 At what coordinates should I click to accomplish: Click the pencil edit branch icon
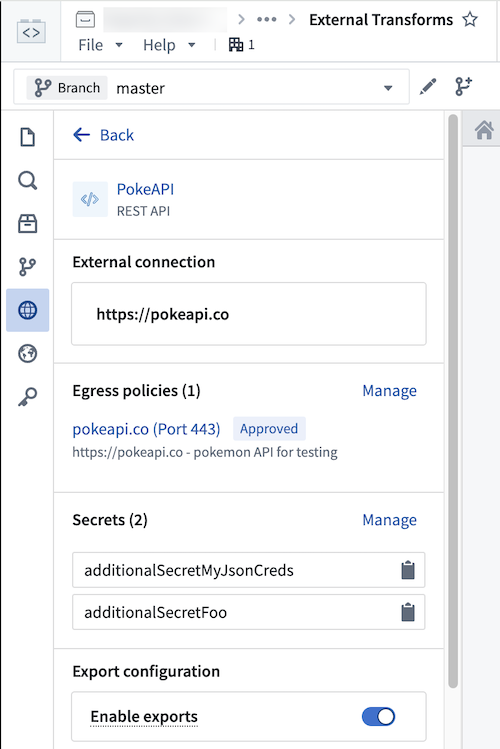pos(428,87)
